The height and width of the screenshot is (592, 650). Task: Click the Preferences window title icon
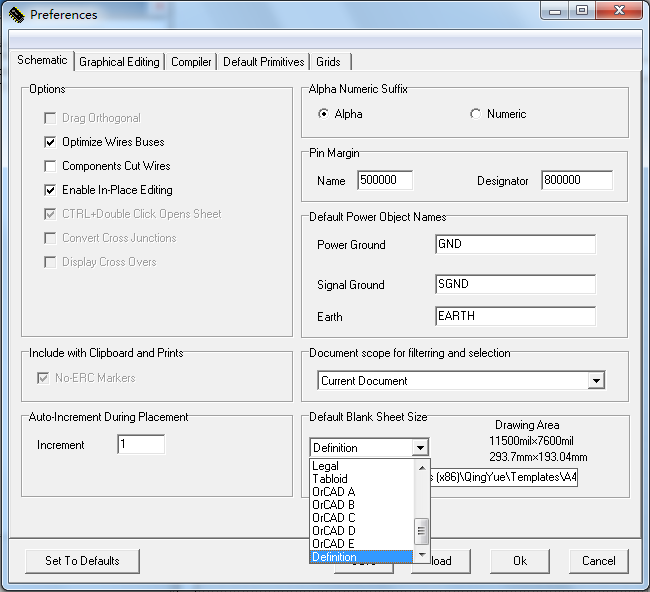coord(16,14)
